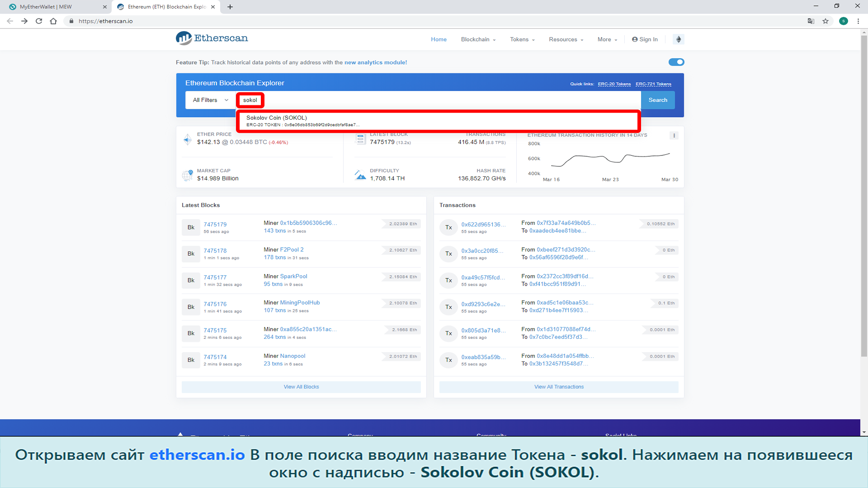Expand the Resources menu
868x488 pixels.
566,39
